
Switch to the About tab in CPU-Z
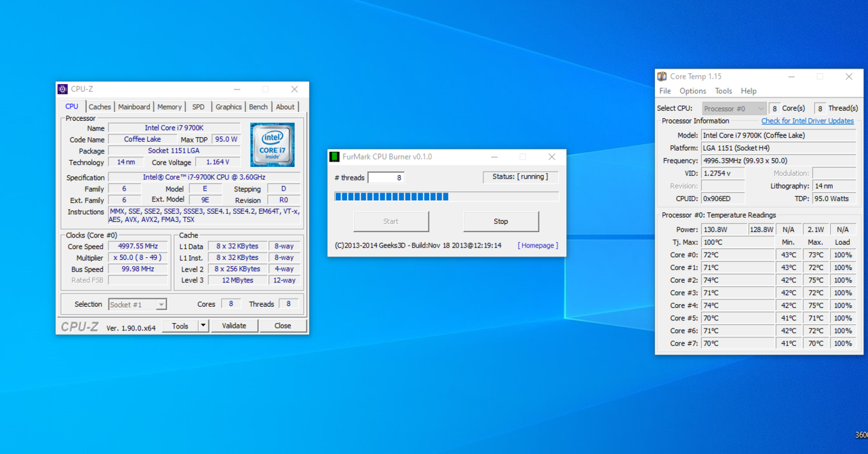(285, 107)
